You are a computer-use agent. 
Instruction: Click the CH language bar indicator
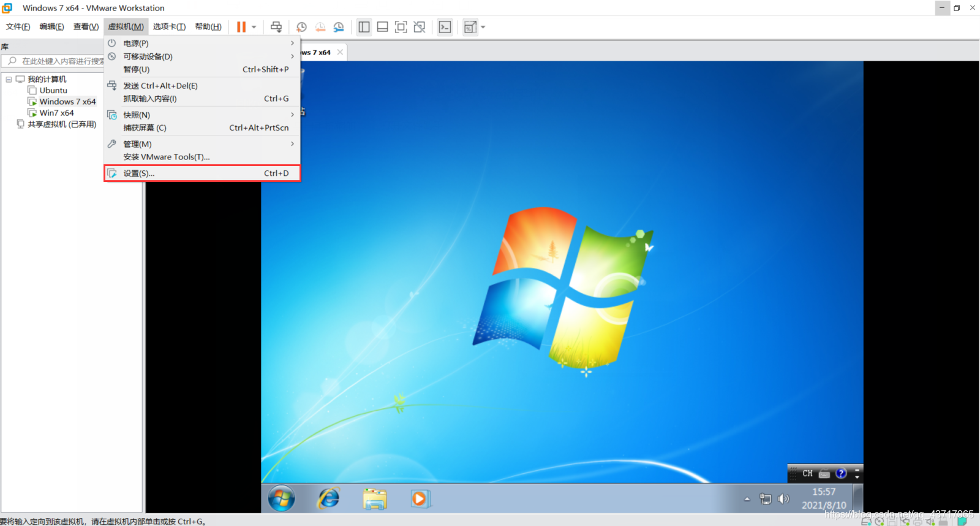pos(807,473)
